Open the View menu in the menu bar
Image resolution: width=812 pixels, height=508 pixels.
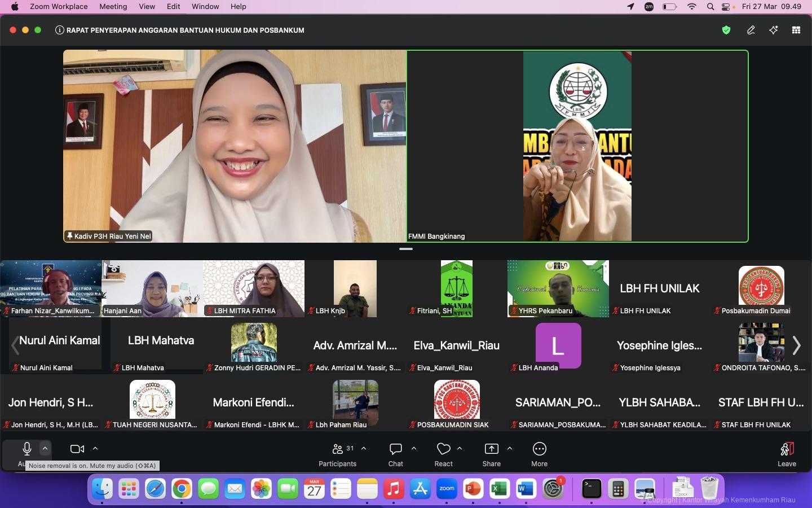tap(147, 7)
